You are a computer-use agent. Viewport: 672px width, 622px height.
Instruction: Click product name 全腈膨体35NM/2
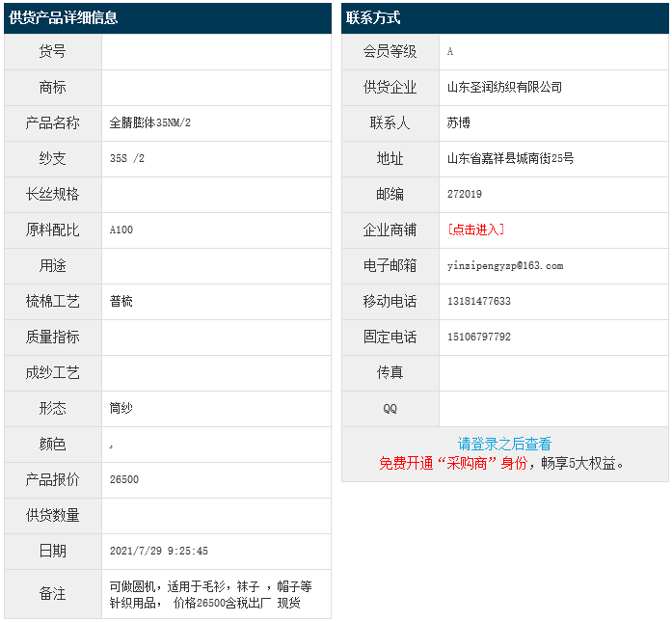[150, 122]
